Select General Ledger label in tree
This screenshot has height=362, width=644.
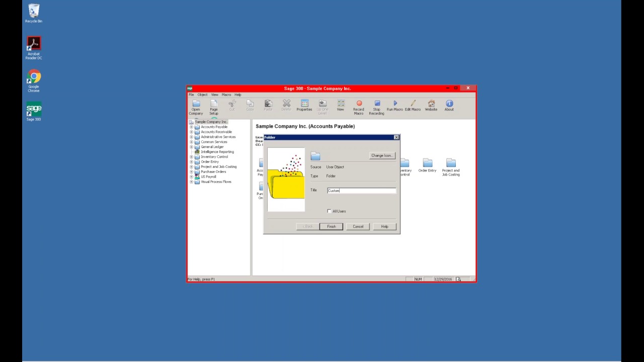click(x=212, y=147)
